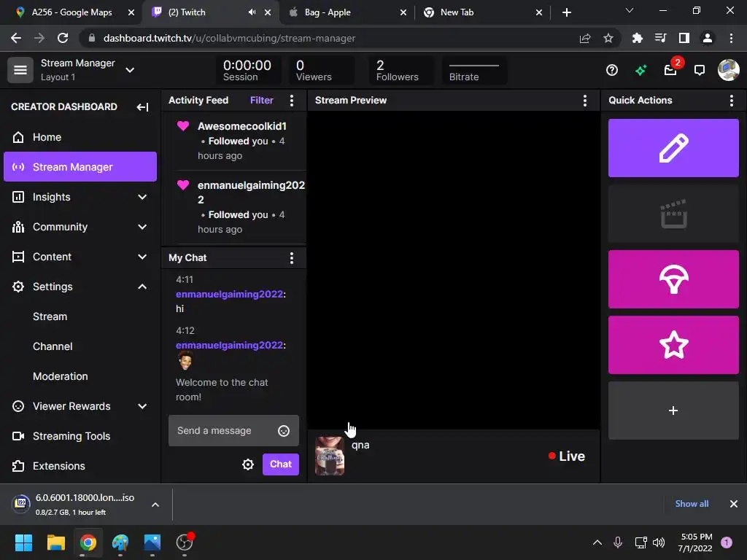Click the Edit Stream Info pencil action

(x=673, y=148)
